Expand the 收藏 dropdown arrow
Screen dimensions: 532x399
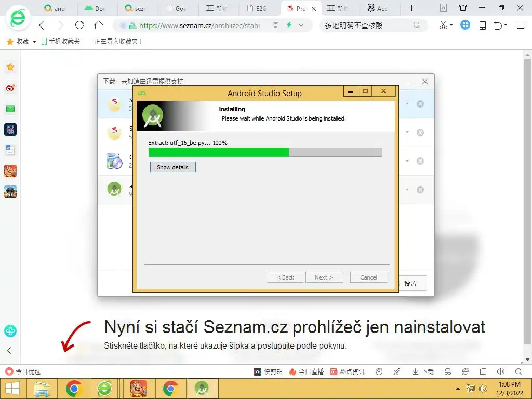(34, 42)
